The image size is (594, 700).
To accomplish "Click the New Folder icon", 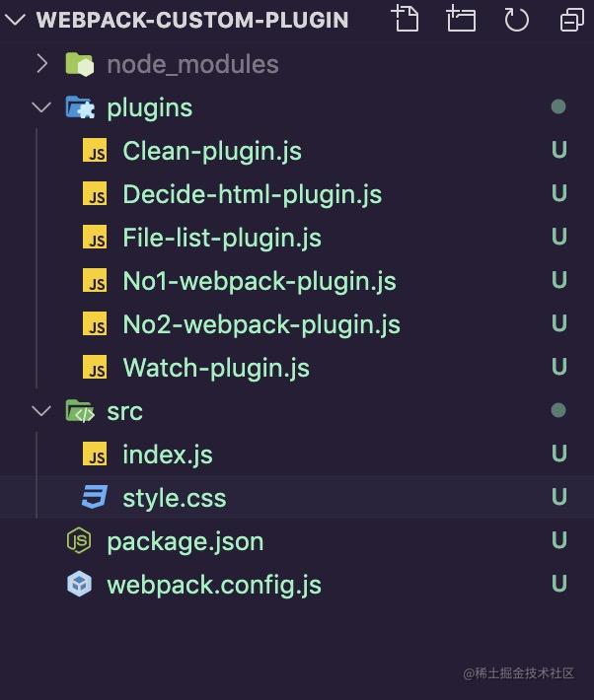I will coord(461,19).
